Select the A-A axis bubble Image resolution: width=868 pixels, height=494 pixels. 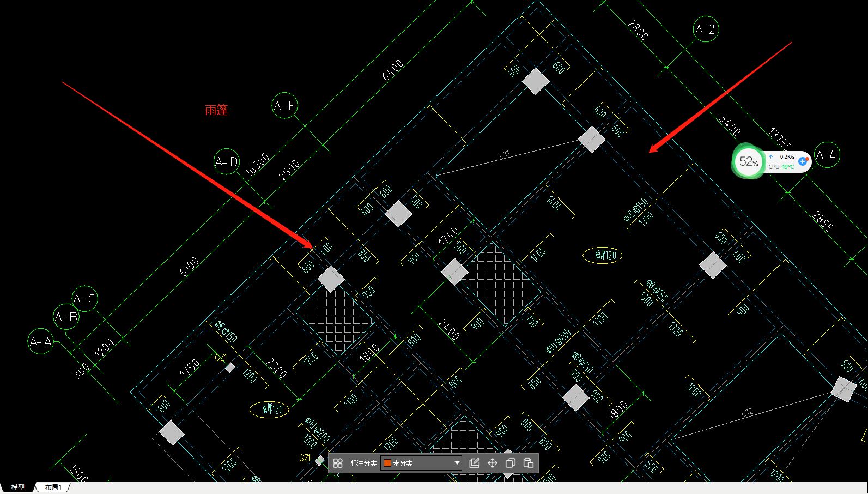click(x=41, y=341)
